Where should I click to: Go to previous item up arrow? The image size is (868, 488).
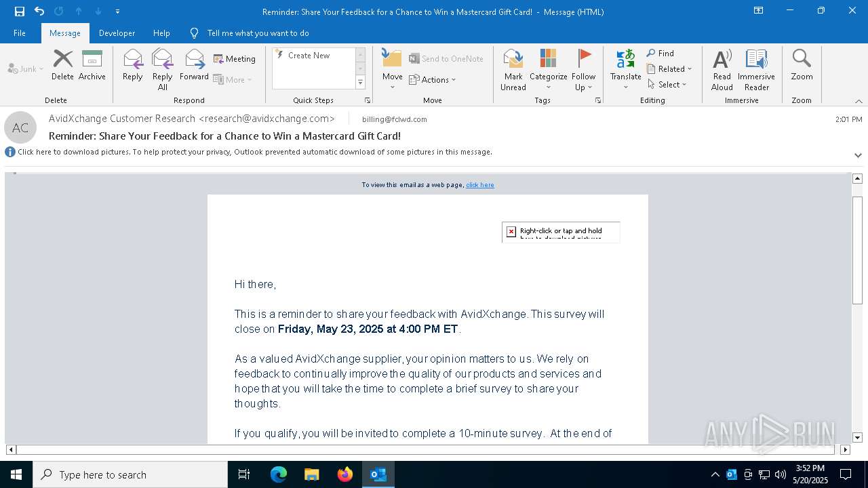(x=79, y=12)
